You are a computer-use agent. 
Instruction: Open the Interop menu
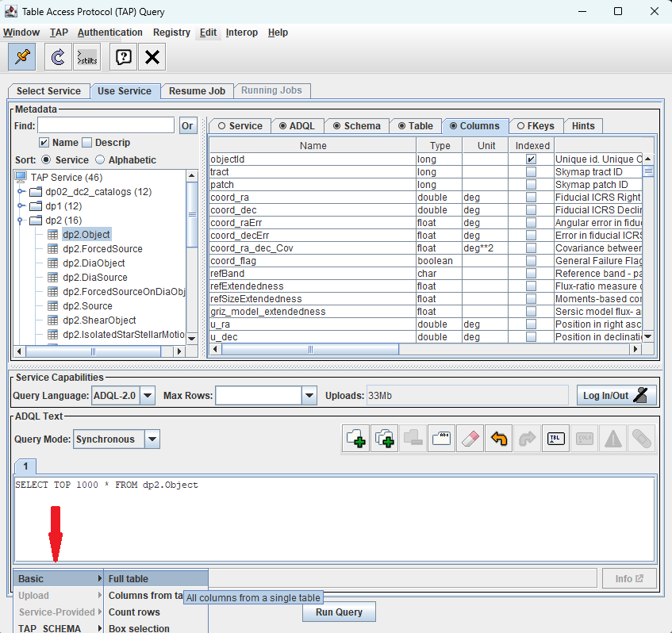point(242,33)
